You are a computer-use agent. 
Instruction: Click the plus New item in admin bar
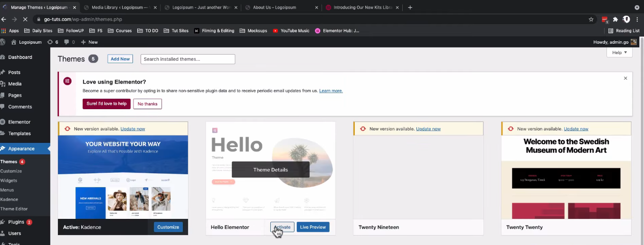[89, 42]
